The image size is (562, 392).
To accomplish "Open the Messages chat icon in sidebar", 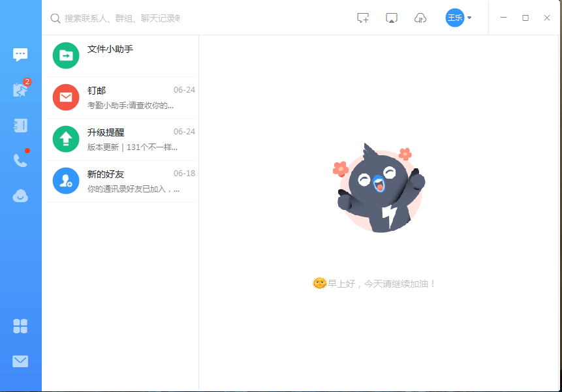I will tap(20, 54).
